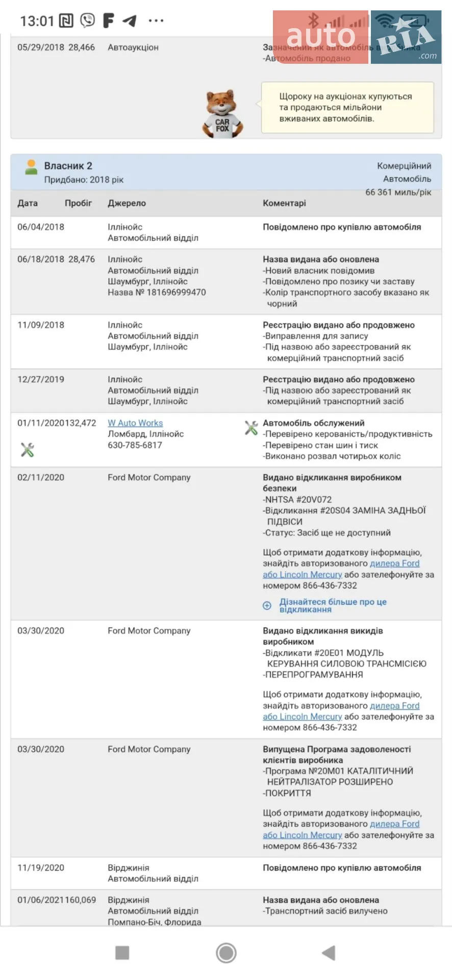Image resolution: width=452 pixels, height=980 pixels.
Task: Tap the yellow auction info tooltip box
Action: 347,108
